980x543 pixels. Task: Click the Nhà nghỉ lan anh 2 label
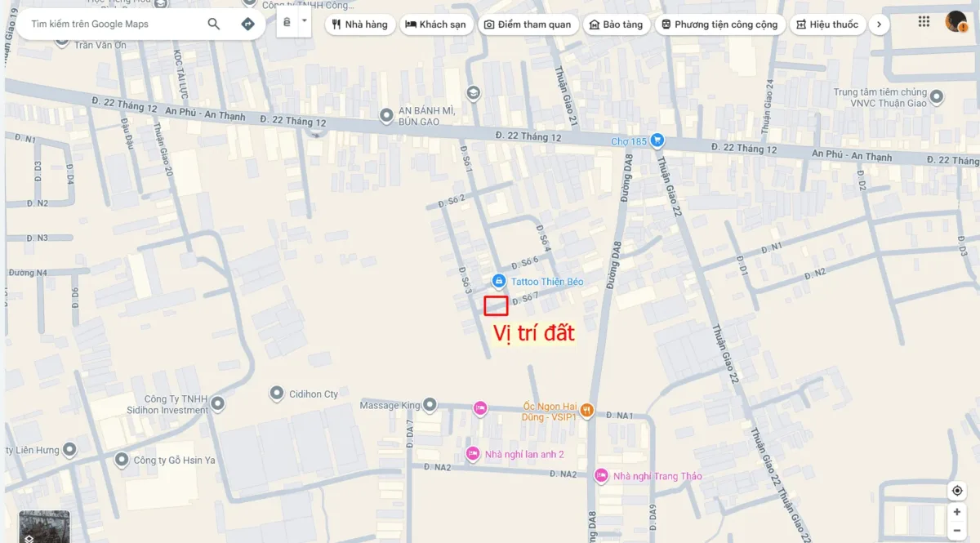[524, 454]
